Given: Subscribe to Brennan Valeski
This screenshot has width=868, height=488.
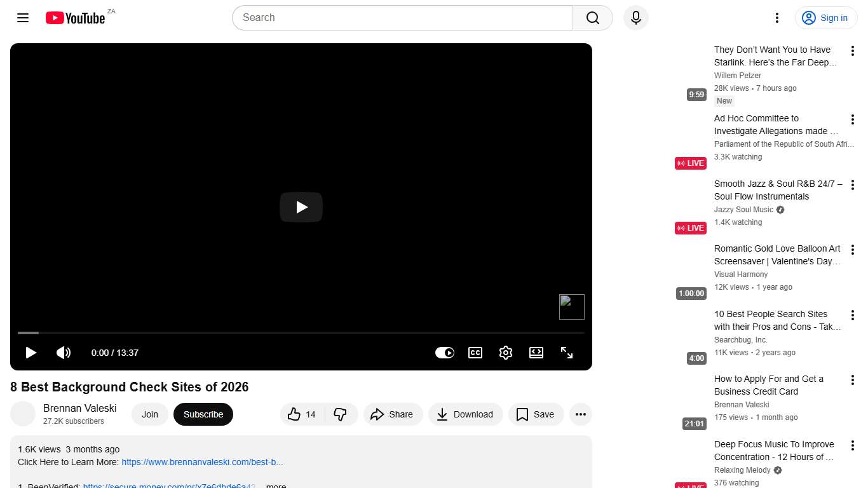Looking at the screenshot, I should tap(203, 414).
